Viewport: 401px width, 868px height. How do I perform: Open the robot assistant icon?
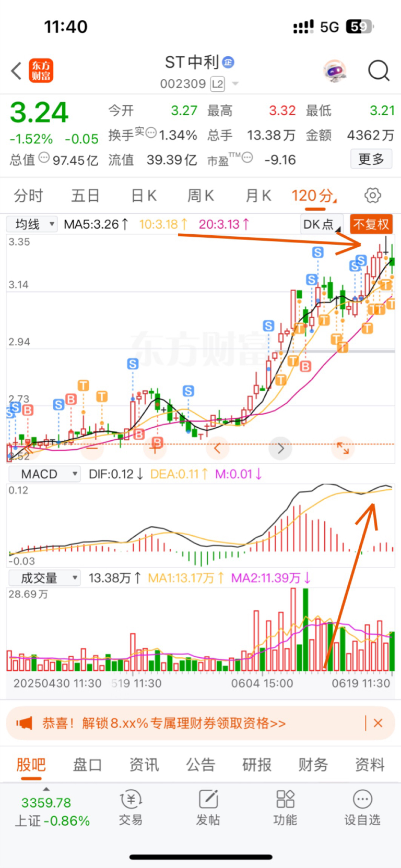point(334,70)
